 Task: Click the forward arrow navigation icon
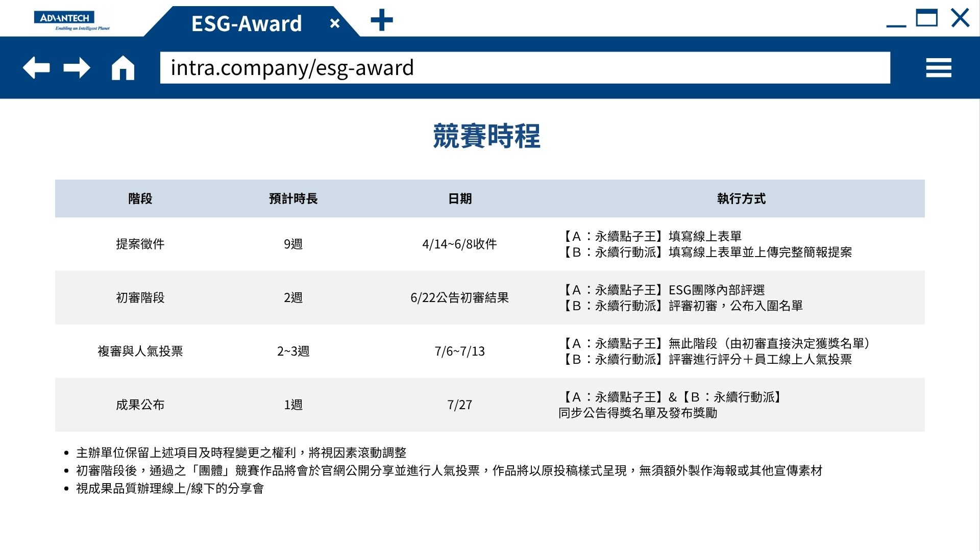pyautogui.click(x=77, y=68)
